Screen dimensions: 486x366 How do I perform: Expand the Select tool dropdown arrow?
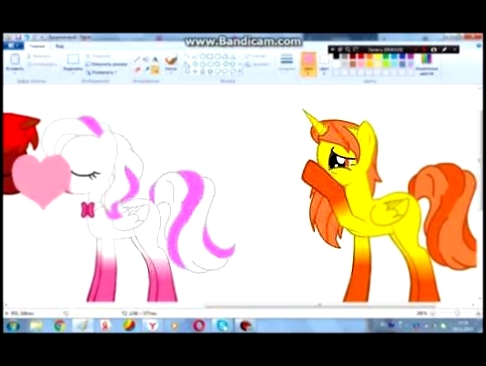coord(73,73)
